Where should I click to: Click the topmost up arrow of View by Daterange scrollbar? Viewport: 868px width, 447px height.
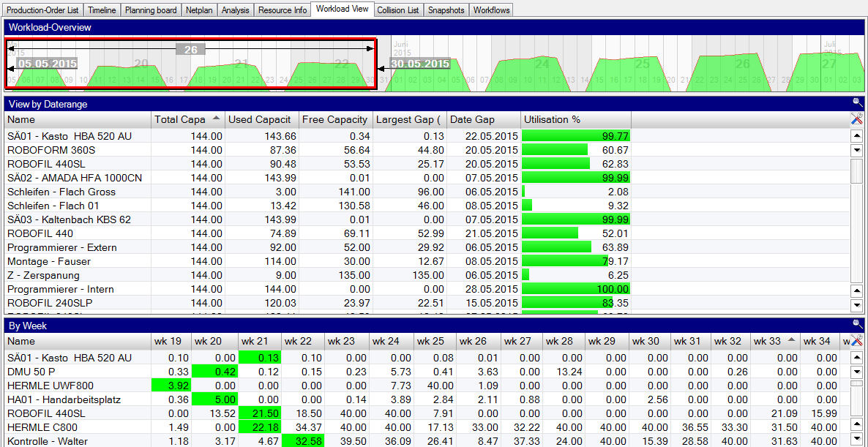pyautogui.click(x=856, y=135)
